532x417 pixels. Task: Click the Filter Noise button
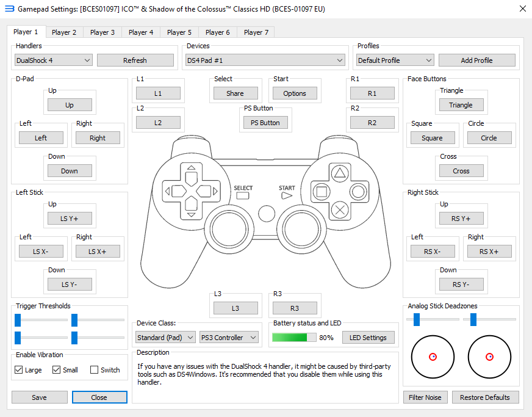425,397
